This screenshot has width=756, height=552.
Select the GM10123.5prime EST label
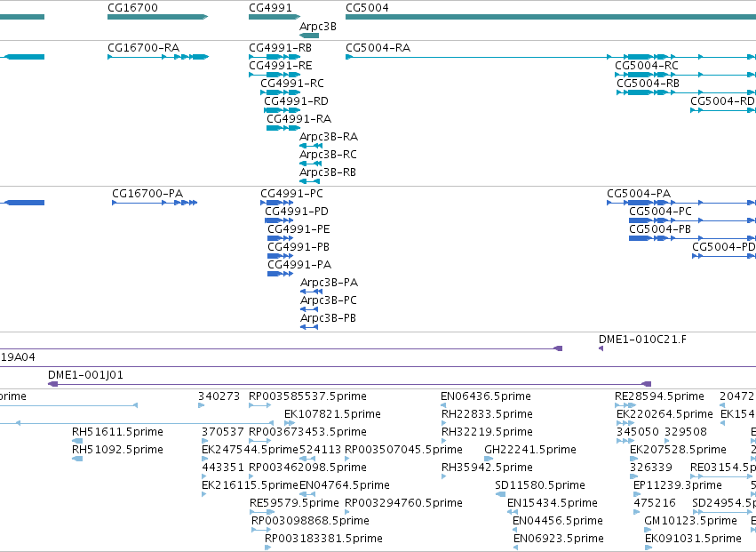click(x=690, y=521)
